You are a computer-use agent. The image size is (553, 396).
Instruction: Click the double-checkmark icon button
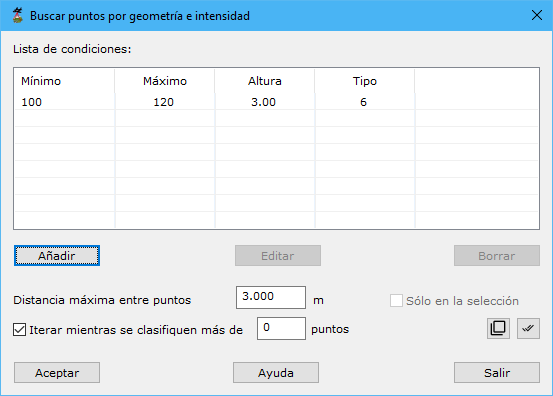click(x=528, y=328)
